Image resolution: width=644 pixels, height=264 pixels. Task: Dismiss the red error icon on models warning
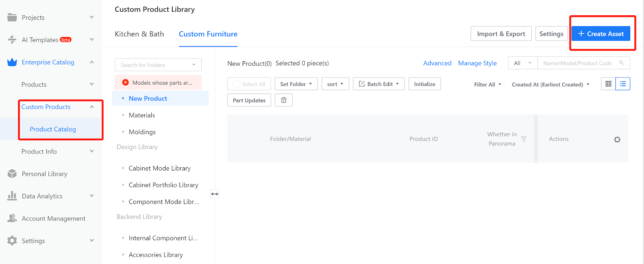pos(126,83)
